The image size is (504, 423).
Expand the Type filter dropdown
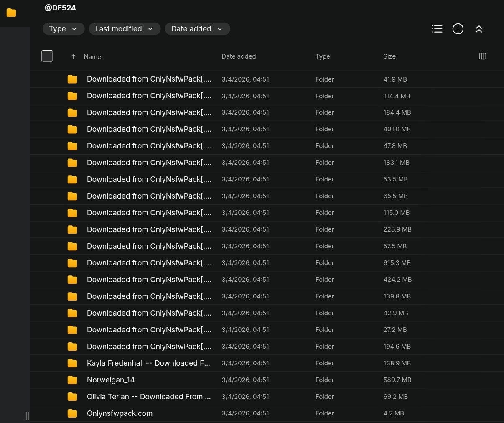click(63, 29)
